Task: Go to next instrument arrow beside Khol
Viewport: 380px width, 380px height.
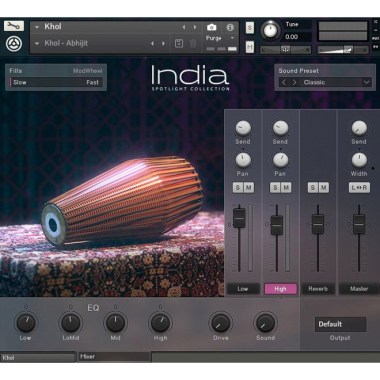Action: 195,27
